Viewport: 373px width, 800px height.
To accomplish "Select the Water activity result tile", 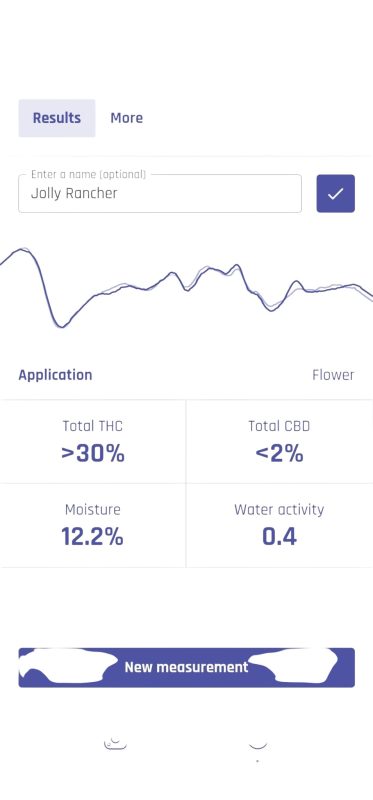I will pos(280,526).
